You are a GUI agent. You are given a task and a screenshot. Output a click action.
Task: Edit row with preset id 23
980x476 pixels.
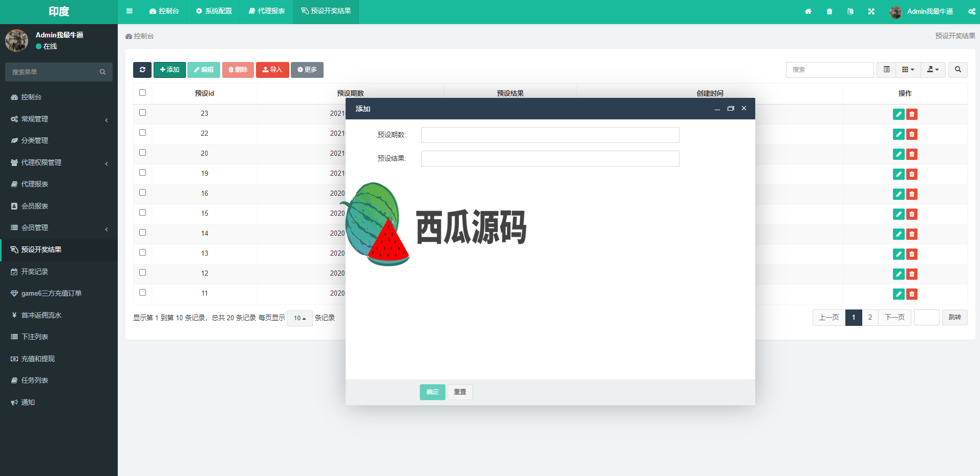click(x=899, y=114)
